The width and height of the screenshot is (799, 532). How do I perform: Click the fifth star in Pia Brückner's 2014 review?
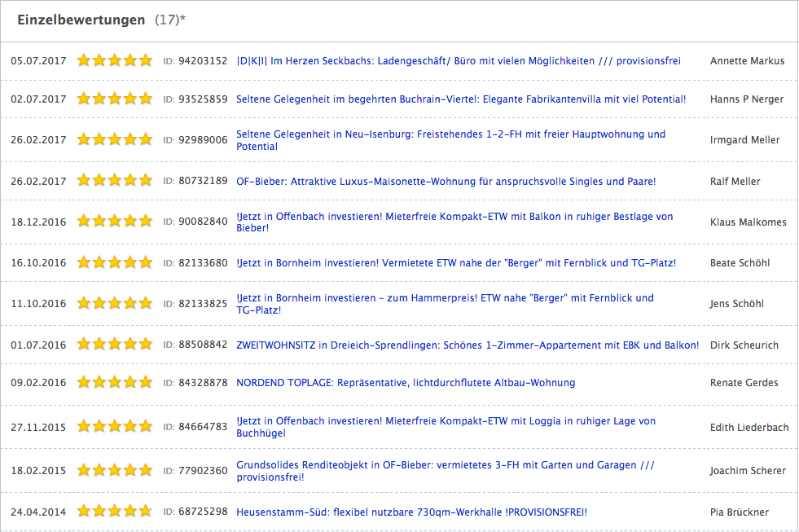point(145,512)
